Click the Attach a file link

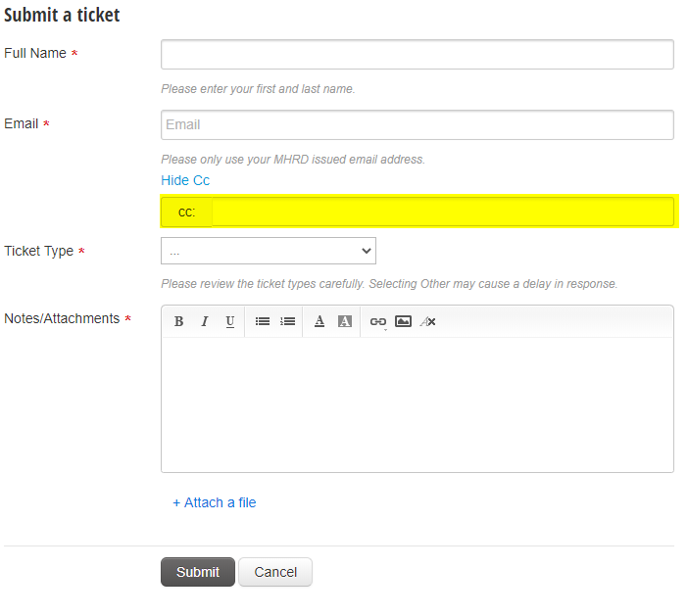click(x=215, y=502)
